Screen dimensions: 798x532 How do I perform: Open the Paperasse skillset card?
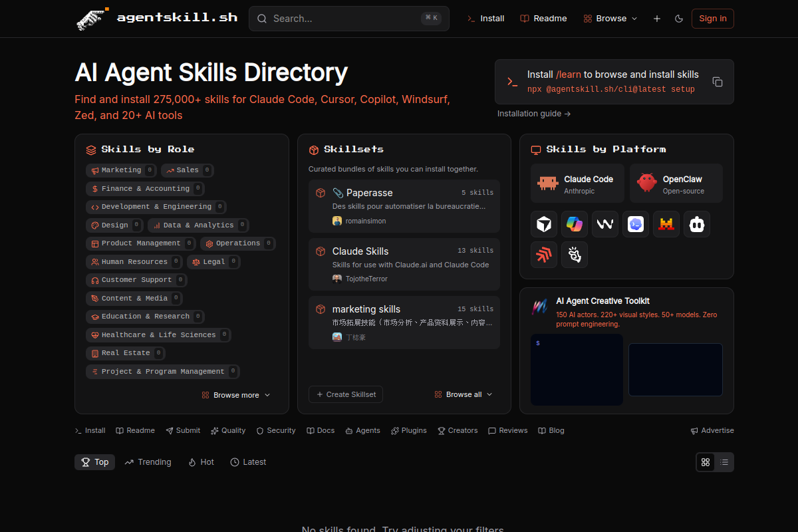(x=404, y=206)
